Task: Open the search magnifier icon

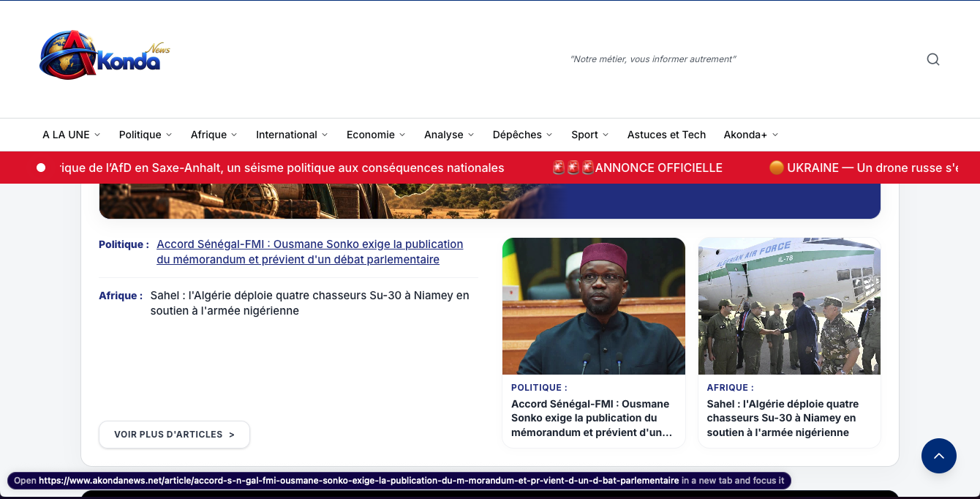Action: (933, 59)
